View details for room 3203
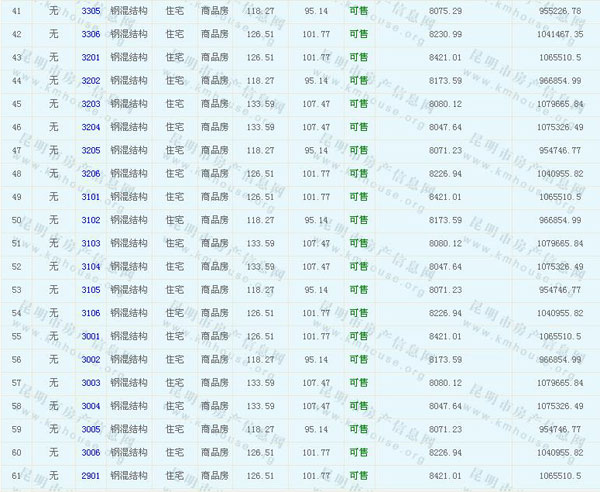Image resolution: width=600 pixels, height=492 pixels. click(90, 104)
